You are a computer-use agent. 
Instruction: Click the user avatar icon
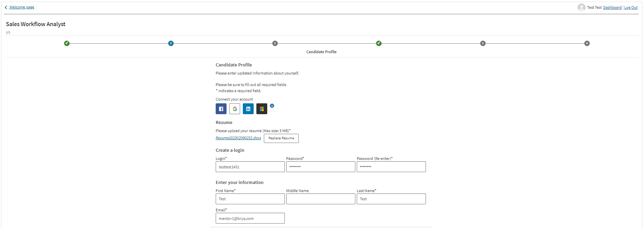click(581, 7)
